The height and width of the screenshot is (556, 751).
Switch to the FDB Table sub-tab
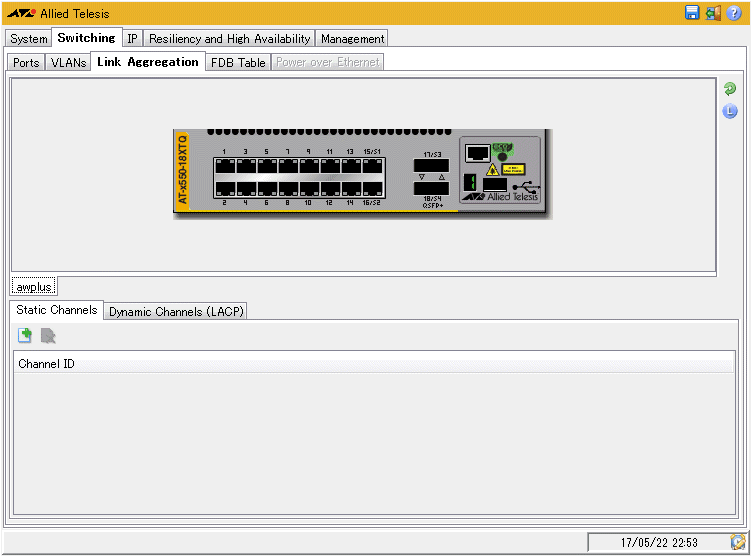tap(238, 63)
